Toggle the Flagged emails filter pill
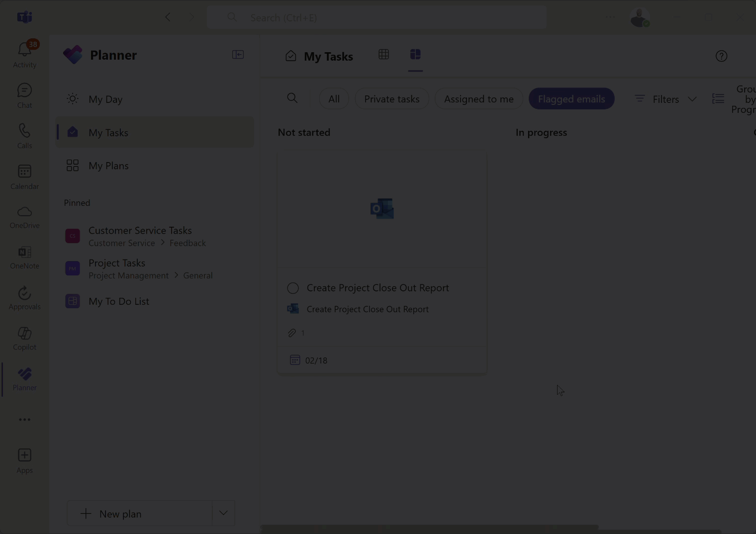The width and height of the screenshot is (756, 534). coord(571,99)
